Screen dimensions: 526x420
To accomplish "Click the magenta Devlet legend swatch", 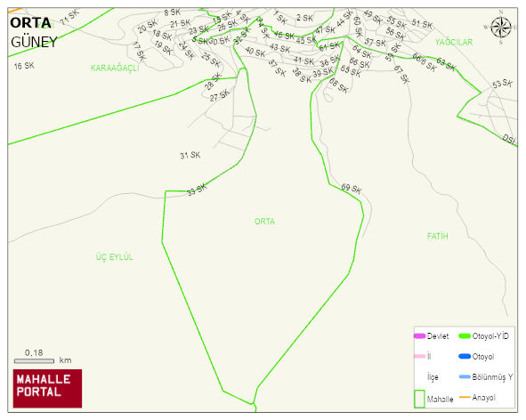I will [420, 336].
